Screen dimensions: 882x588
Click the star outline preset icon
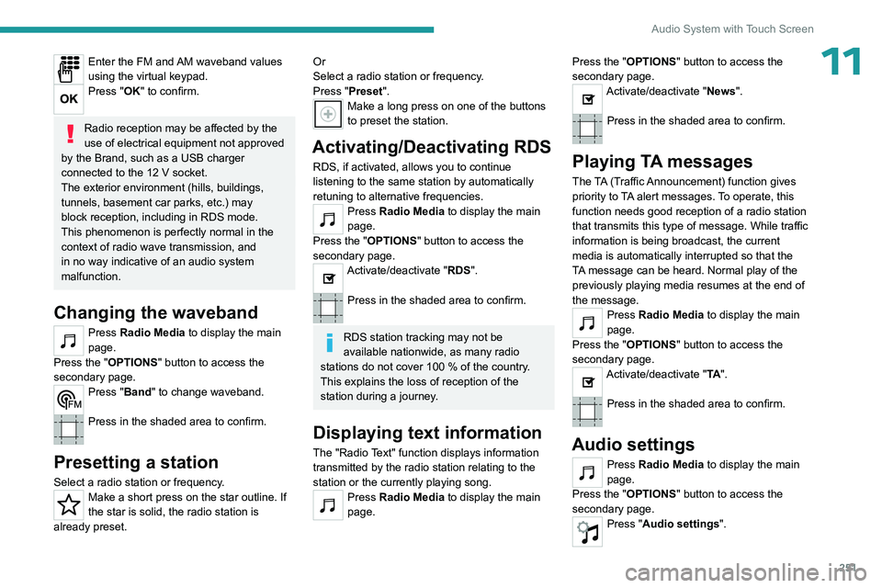[69, 504]
